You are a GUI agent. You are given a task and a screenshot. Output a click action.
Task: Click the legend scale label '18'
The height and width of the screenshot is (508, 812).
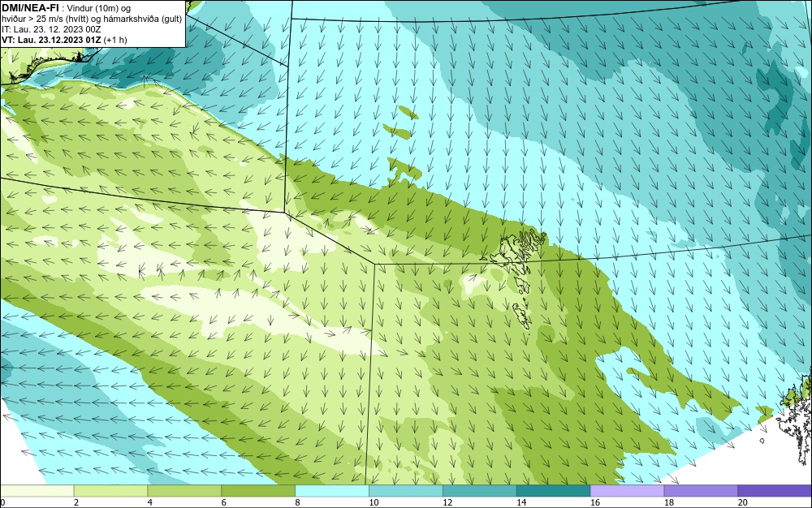pyautogui.click(x=669, y=502)
